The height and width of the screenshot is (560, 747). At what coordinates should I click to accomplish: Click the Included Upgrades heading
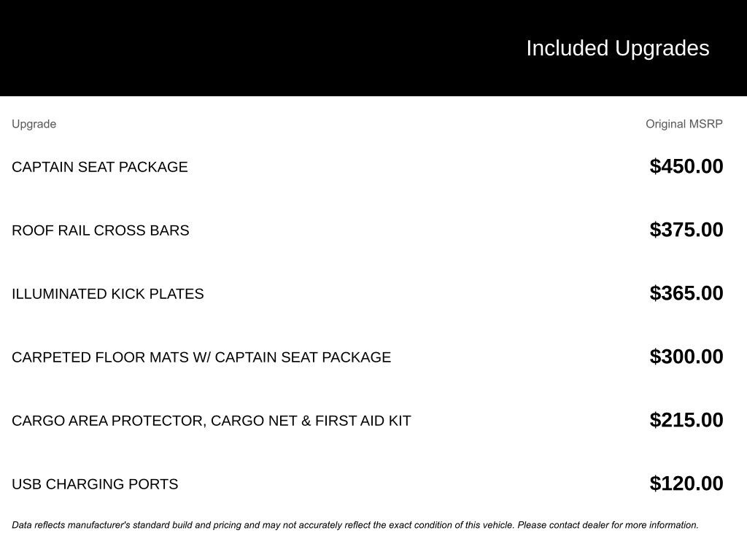(x=617, y=48)
